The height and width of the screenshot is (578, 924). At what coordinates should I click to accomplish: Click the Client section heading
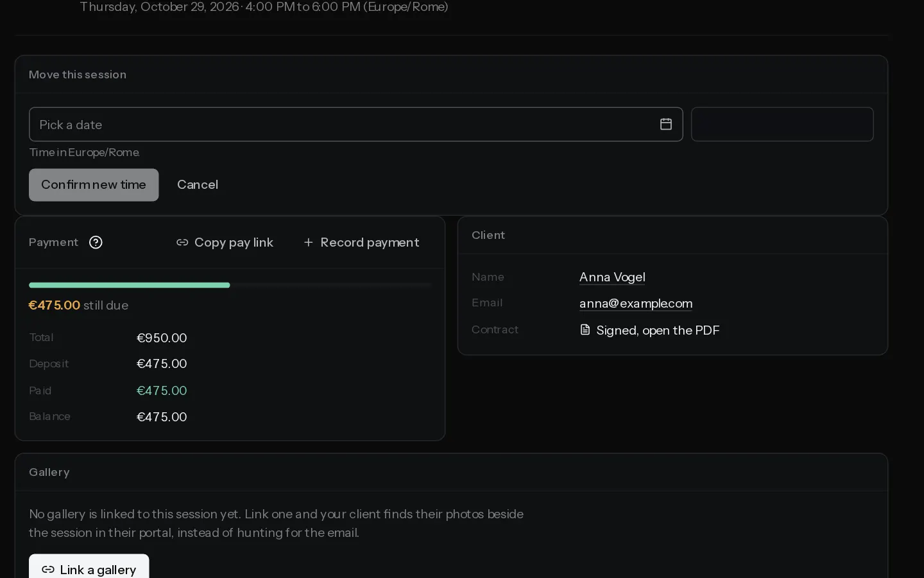click(x=488, y=235)
